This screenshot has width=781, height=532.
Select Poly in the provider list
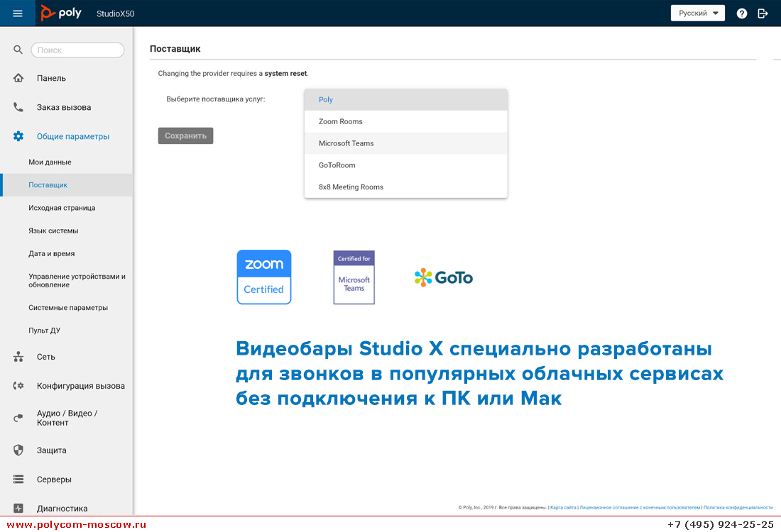[x=406, y=99]
